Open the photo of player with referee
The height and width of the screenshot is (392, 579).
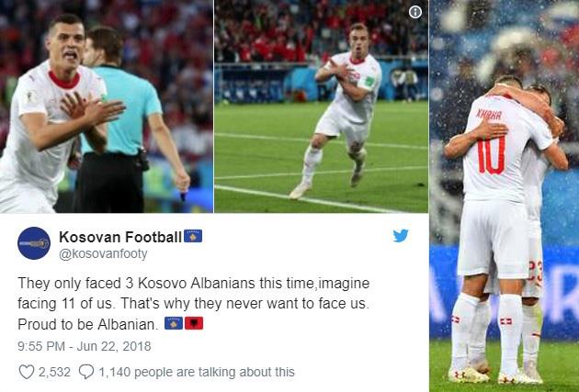point(107,106)
